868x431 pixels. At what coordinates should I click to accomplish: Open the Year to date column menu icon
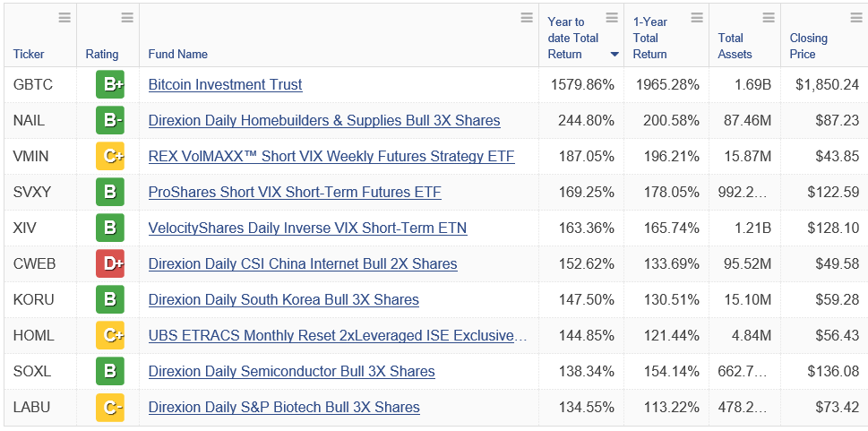point(612,18)
